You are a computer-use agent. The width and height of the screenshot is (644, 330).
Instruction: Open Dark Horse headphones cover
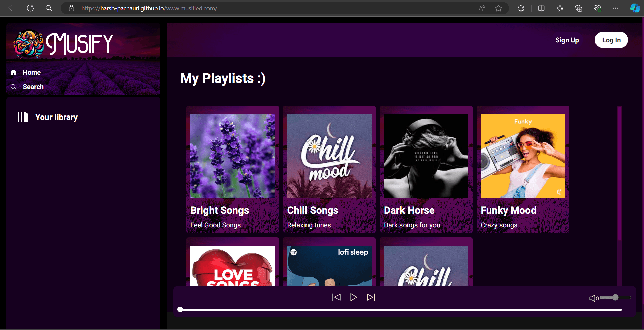click(426, 156)
